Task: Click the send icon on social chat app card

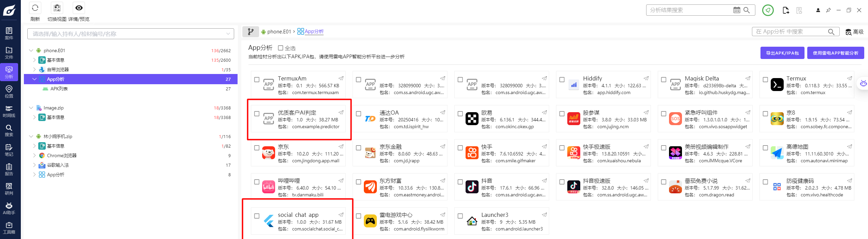Action: point(341,214)
